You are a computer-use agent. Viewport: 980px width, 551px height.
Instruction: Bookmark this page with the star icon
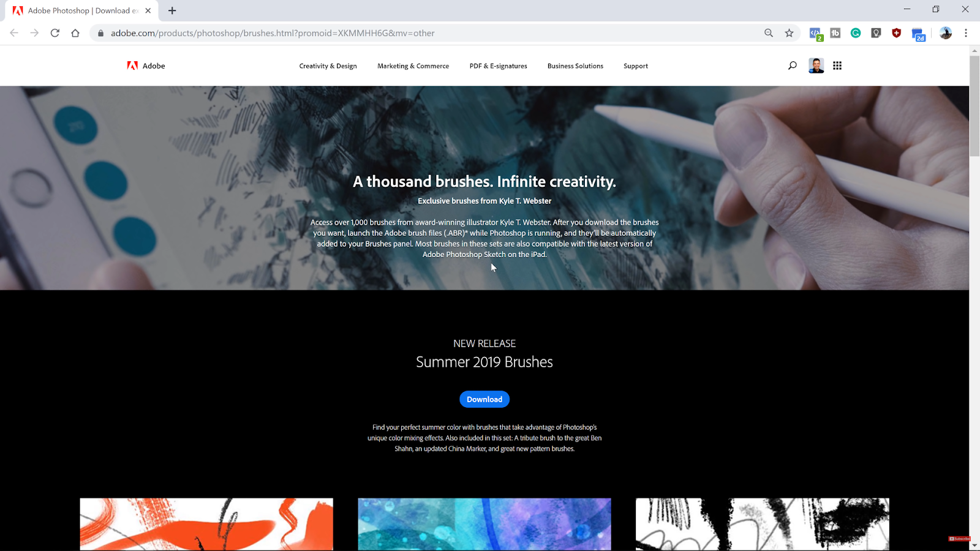click(789, 33)
